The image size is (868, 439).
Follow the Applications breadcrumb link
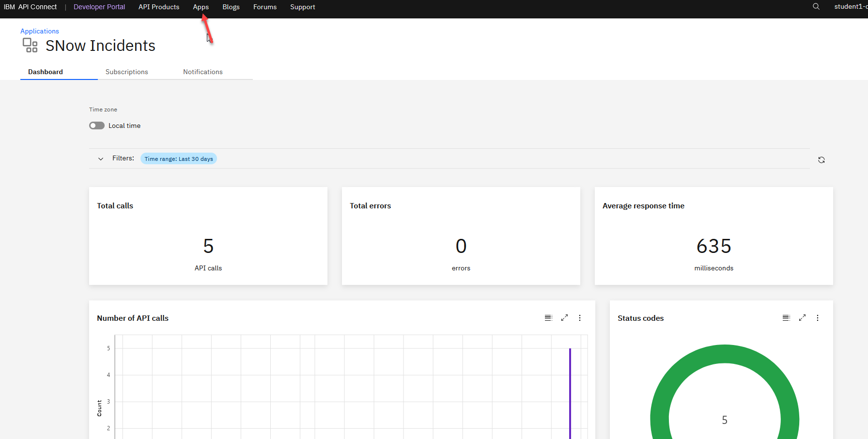40,31
